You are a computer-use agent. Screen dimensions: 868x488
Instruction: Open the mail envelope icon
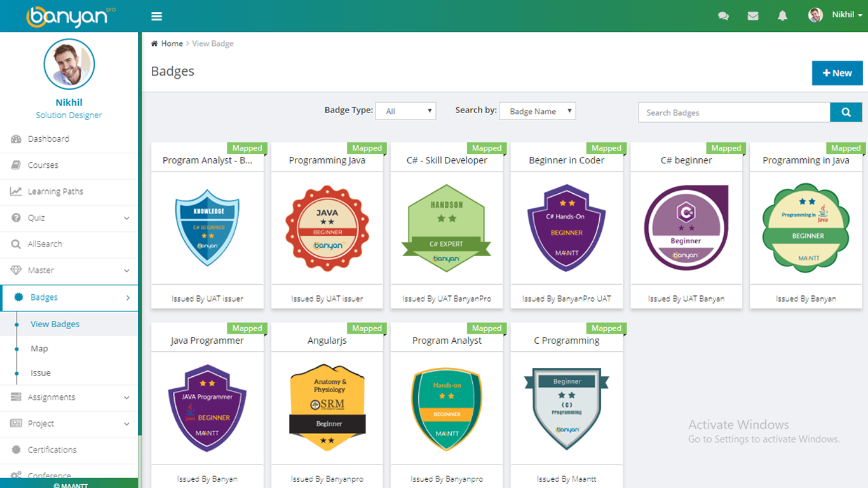click(x=753, y=16)
